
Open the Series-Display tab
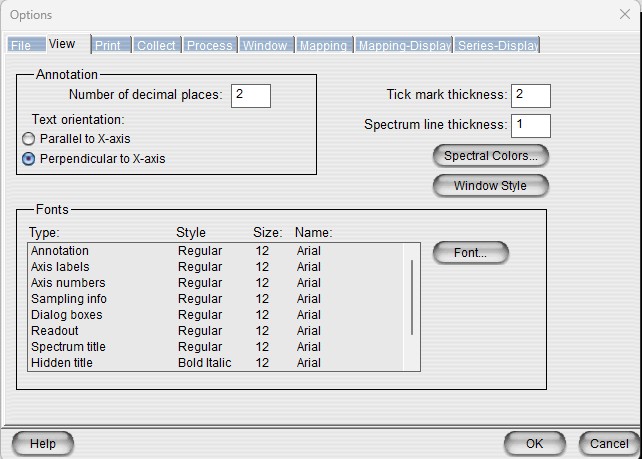tap(497, 46)
